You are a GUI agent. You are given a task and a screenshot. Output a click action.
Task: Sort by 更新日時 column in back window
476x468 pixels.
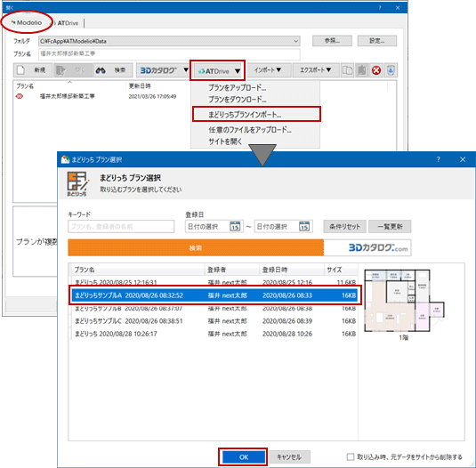click(x=157, y=86)
